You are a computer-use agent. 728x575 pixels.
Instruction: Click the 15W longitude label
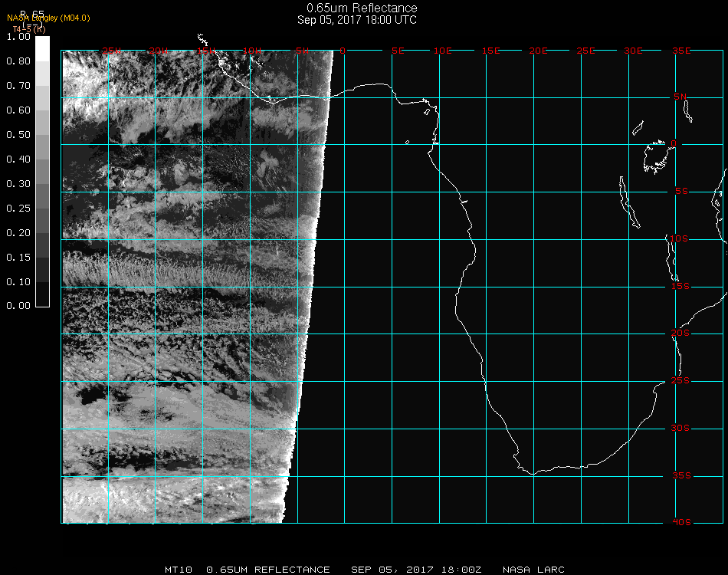click(x=206, y=51)
